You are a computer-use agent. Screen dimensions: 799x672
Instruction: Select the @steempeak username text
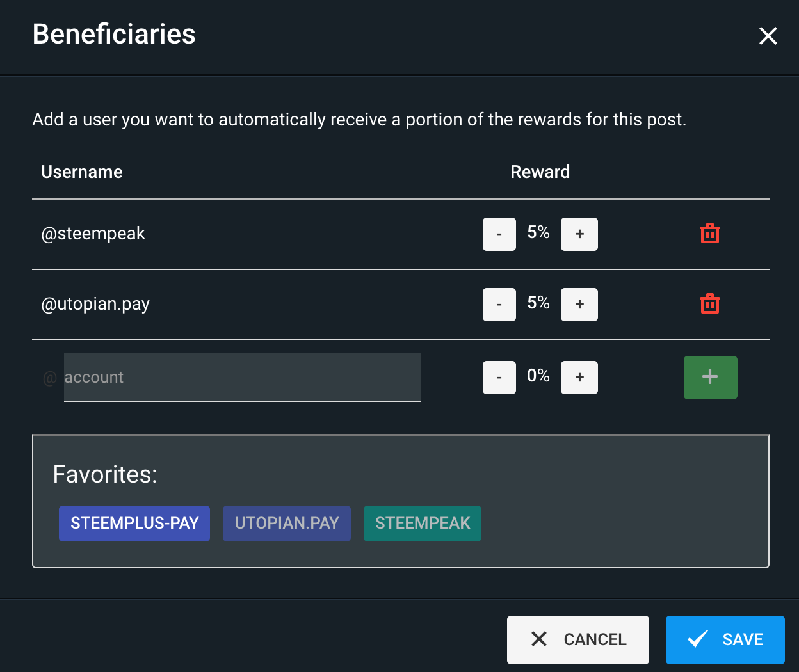tap(93, 234)
